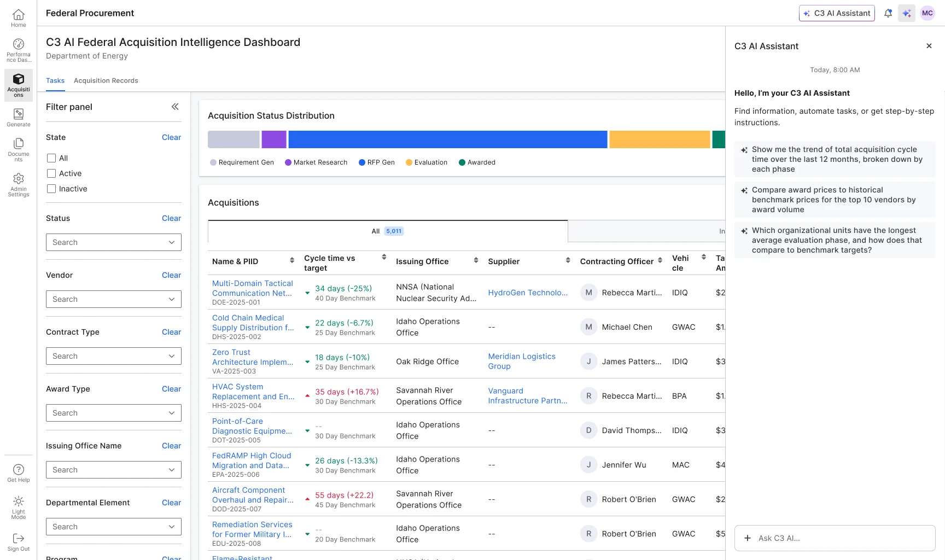Image resolution: width=945 pixels, height=560 pixels.
Task: Sort by Vehicle column
Action: click(704, 257)
